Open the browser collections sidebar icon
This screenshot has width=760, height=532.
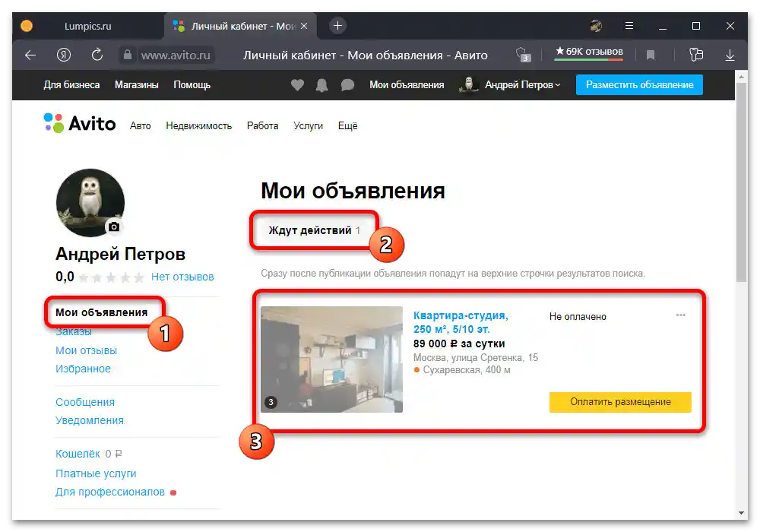[696, 54]
